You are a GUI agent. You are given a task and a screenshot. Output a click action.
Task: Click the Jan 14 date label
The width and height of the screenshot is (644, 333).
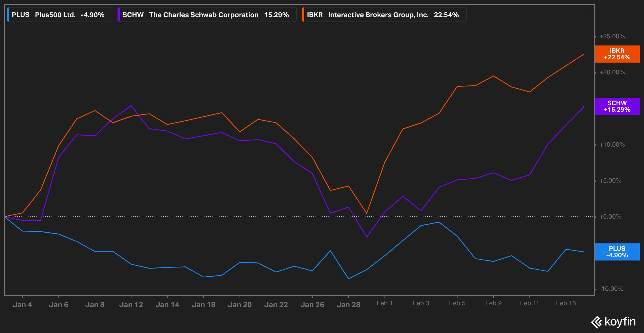(167, 305)
